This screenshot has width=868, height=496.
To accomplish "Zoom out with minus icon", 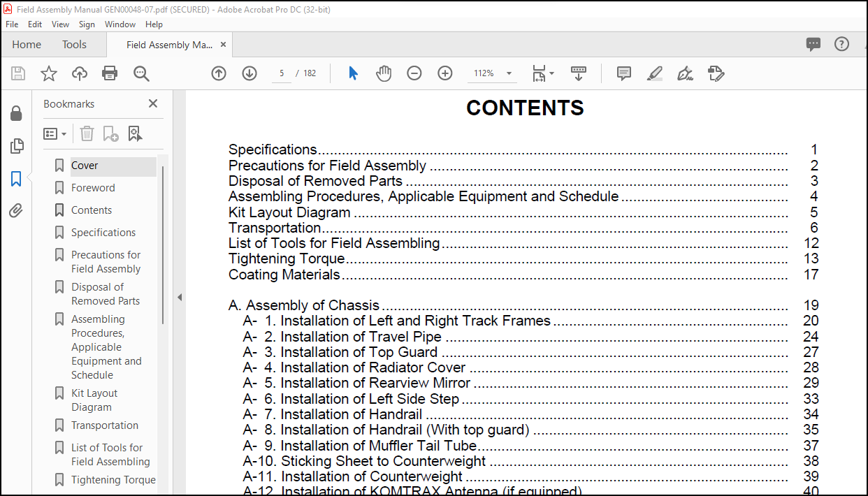I will click(414, 73).
